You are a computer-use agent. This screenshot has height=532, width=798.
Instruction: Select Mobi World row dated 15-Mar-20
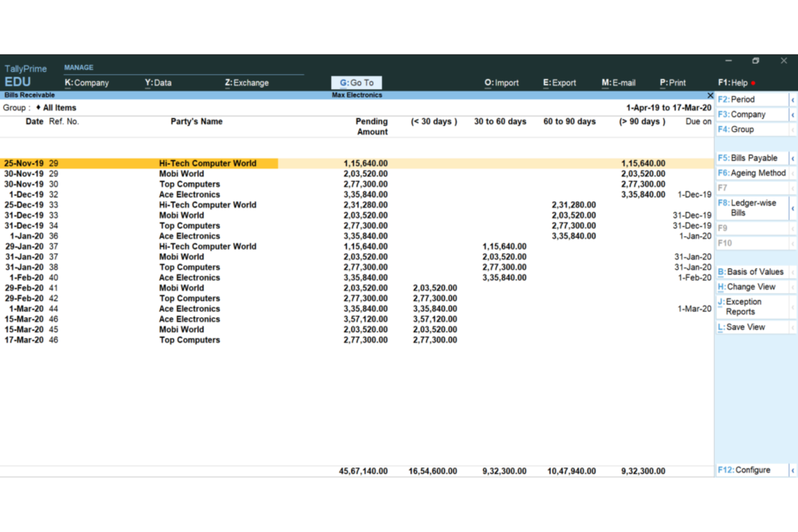click(x=356, y=329)
